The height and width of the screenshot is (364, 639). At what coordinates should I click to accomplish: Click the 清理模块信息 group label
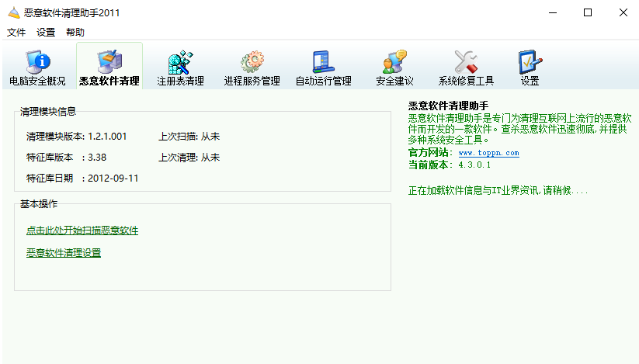[48, 112]
